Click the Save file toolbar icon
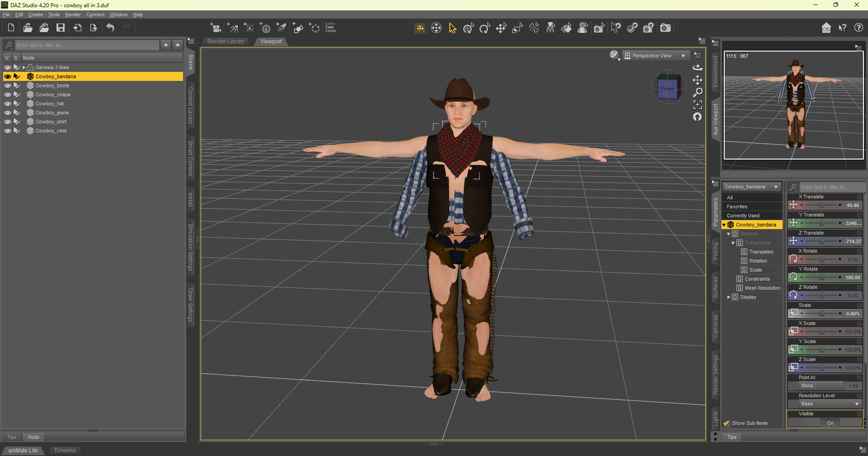This screenshot has width=868, height=456. 60,28
